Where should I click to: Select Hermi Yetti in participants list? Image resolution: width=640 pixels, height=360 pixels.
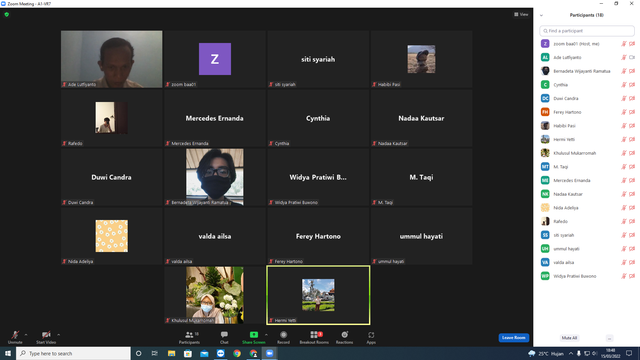point(587,139)
